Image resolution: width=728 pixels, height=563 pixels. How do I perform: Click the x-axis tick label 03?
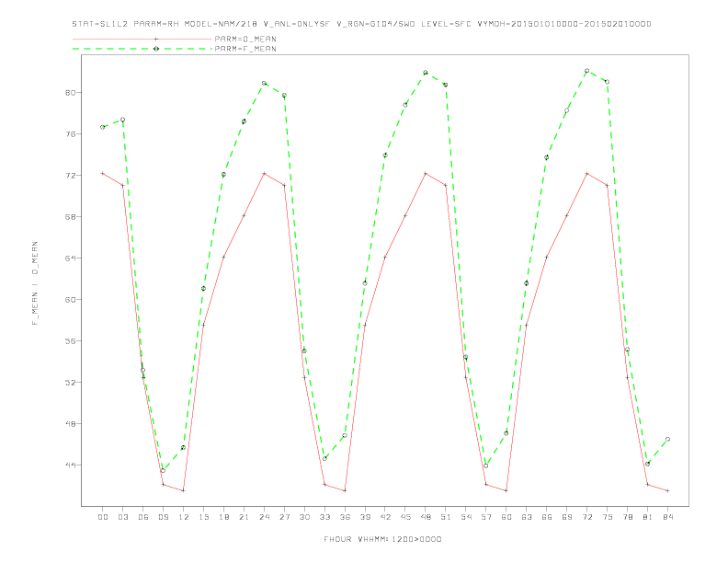coord(122,517)
